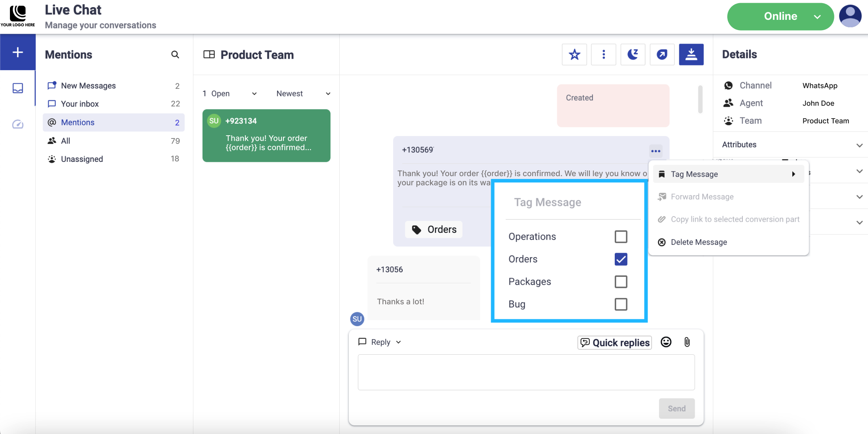868x434 pixels.
Task: Open the emoji picker
Action: 666,342
